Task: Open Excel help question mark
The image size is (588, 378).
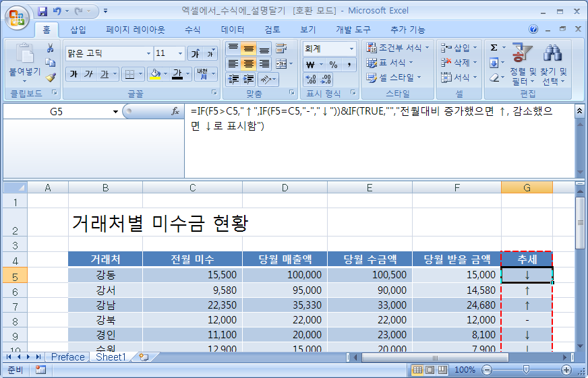Action: 533,29
